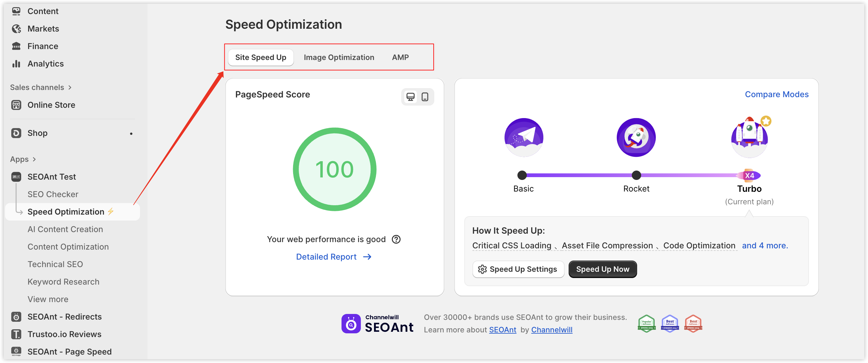Image resolution: width=868 pixels, height=363 pixels.
Task: Select Basic point on mode slider
Action: [522, 175]
